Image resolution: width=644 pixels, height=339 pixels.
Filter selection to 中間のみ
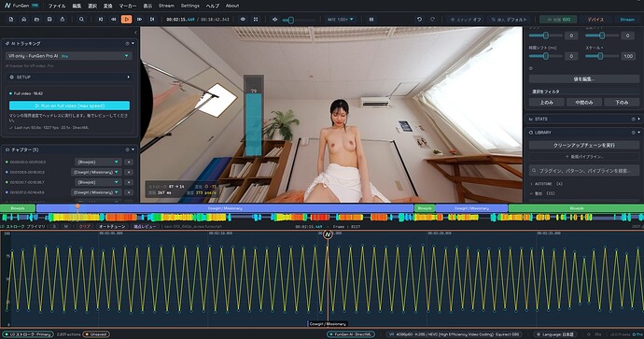pos(584,103)
